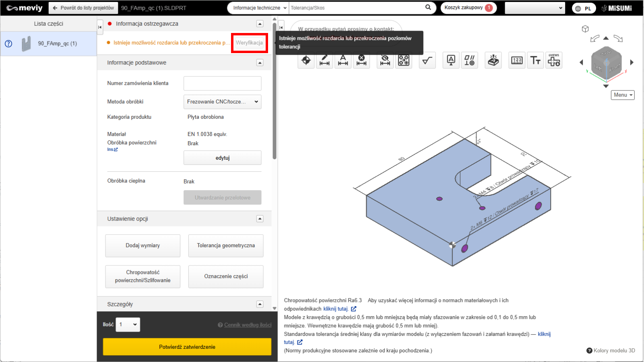Click the isometric cube view icon
644x362 pixels.
pos(585,29)
